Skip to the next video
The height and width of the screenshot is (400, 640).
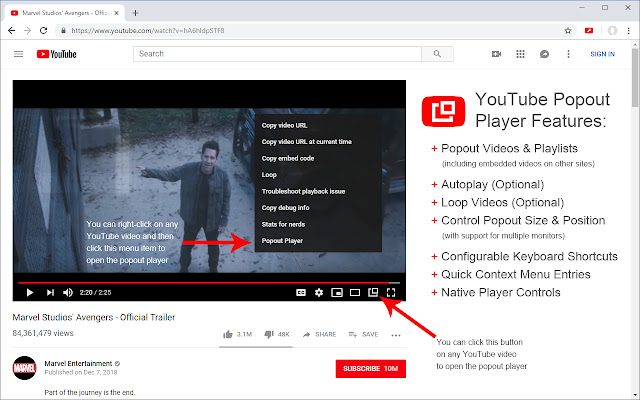(50, 293)
